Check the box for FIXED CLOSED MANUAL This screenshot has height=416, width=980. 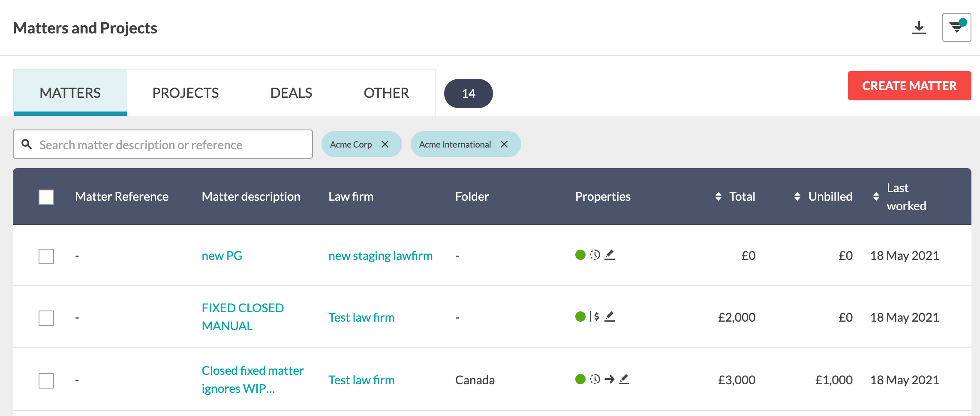click(46, 318)
